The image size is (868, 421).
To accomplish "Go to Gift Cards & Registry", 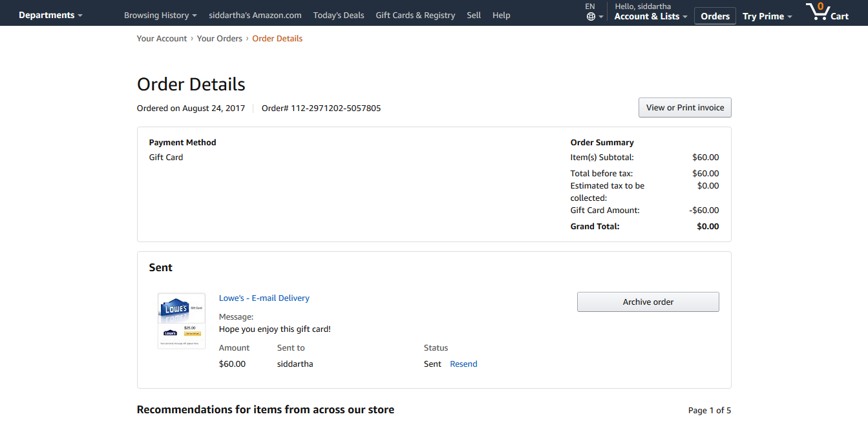I will (x=416, y=15).
